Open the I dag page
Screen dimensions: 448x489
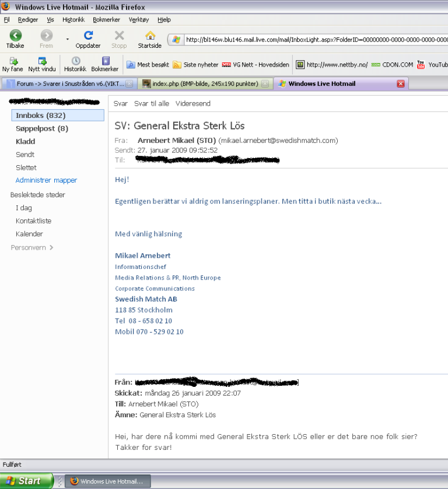coord(24,208)
